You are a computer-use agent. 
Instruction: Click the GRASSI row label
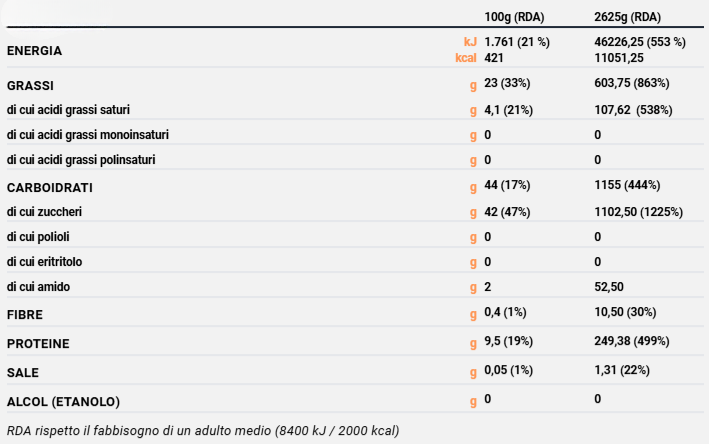[30, 84]
